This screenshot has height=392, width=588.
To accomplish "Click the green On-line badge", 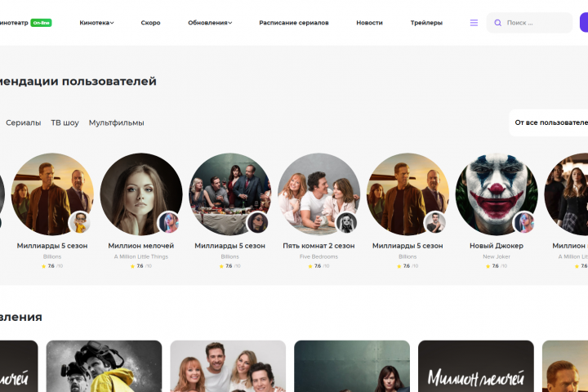I will pyautogui.click(x=41, y=23).
